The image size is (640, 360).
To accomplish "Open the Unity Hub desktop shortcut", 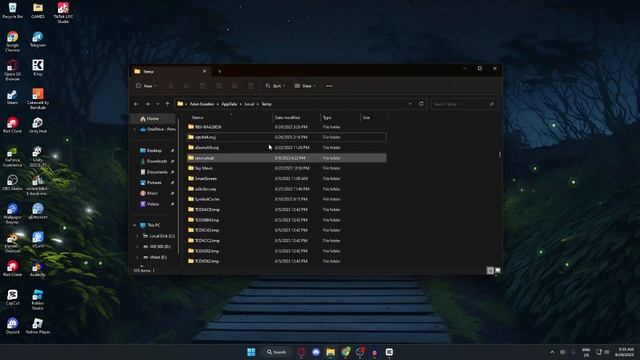I will click(x=38, y=125).
